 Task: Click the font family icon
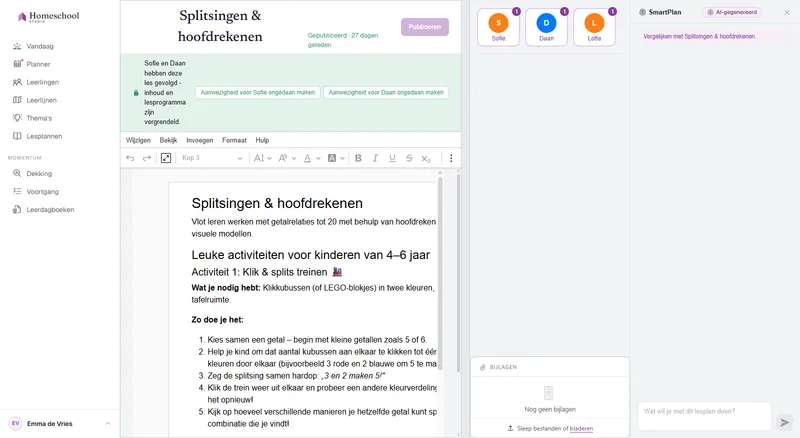pyautogui.click(x=283, y=158)
